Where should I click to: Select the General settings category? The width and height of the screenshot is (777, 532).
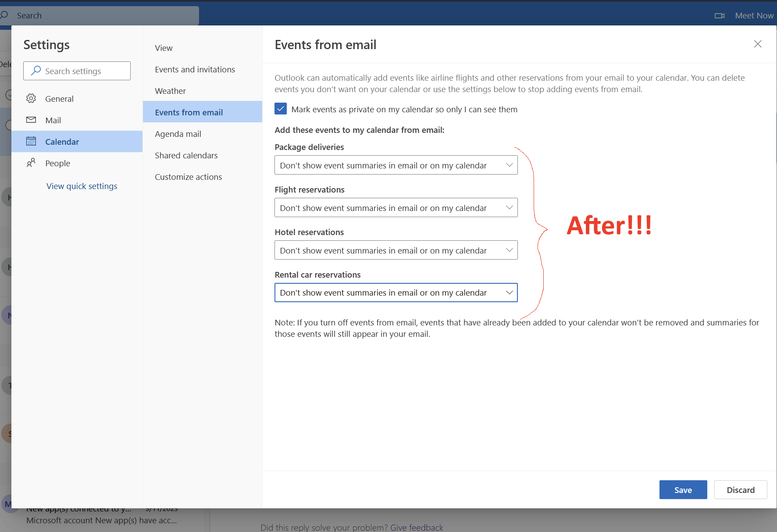[77, 99]
